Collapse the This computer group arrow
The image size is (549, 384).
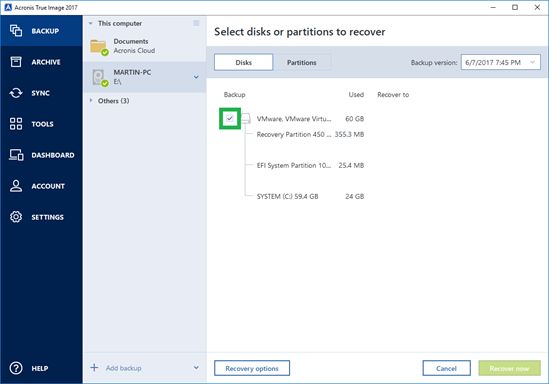[x=90, y=23]
